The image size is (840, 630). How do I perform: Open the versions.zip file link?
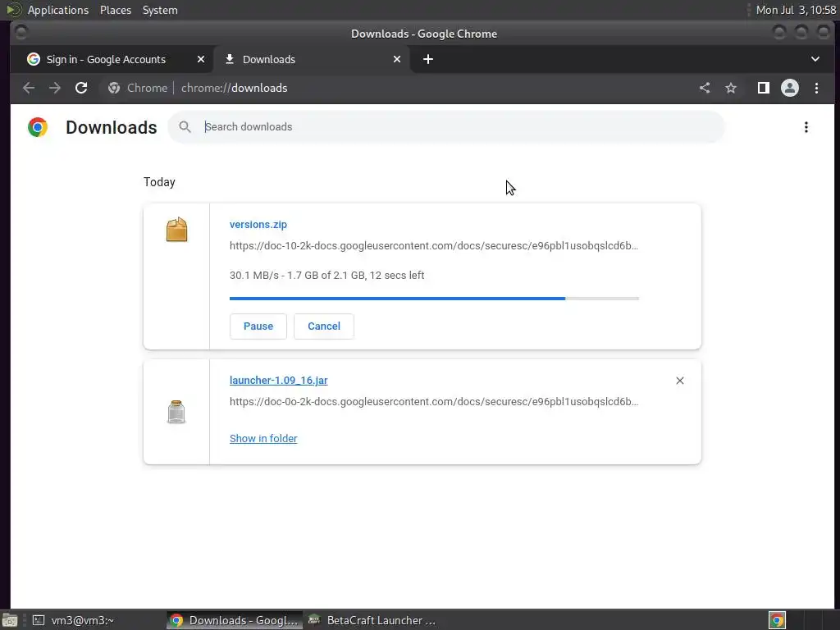pyautogui.click(x=258, y=225)
